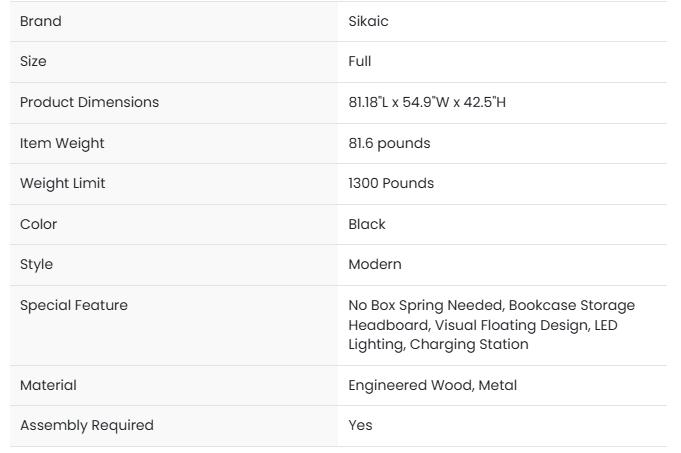Click the Brand row label

41,21
